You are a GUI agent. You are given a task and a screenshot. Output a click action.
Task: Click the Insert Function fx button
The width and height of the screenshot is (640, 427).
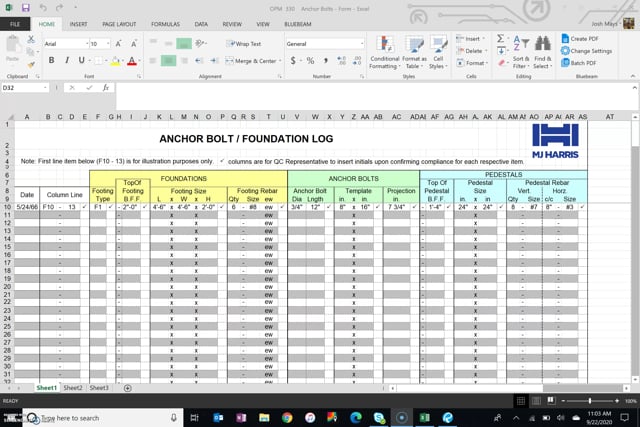tap(106, 88)
